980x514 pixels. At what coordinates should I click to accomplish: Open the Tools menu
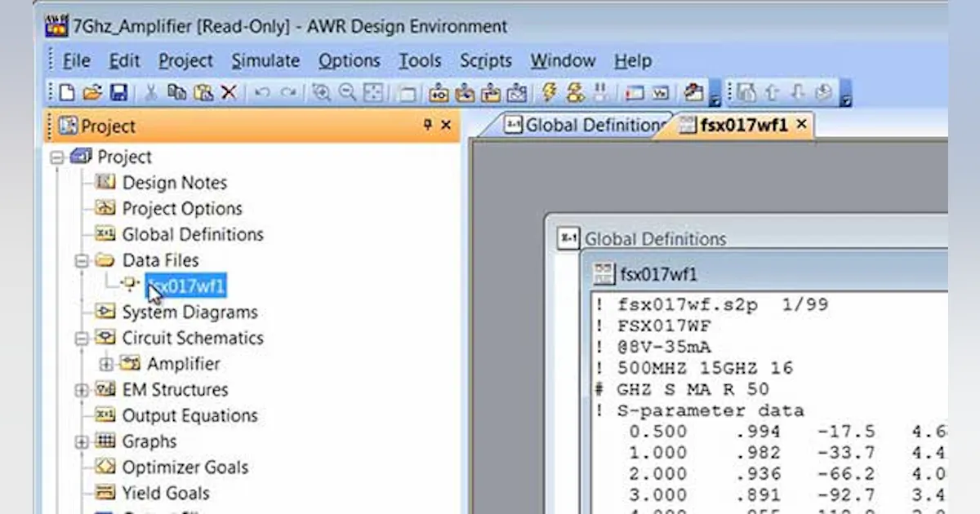click(420, 60)
